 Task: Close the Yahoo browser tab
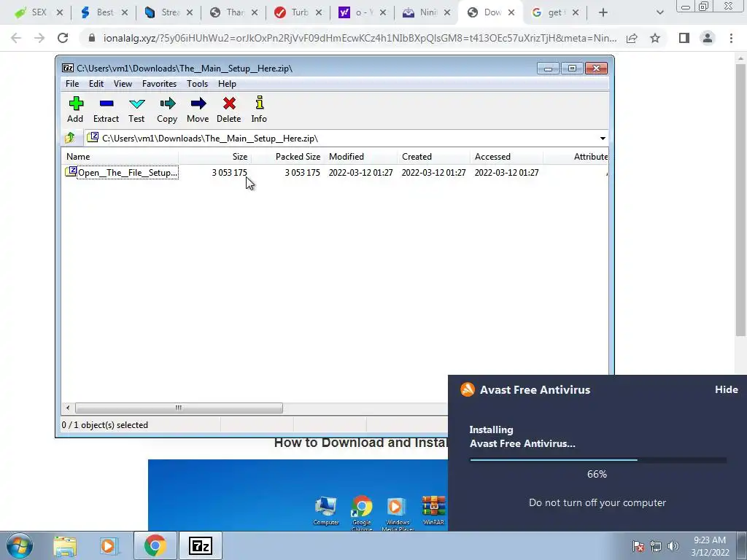point(382,13)
